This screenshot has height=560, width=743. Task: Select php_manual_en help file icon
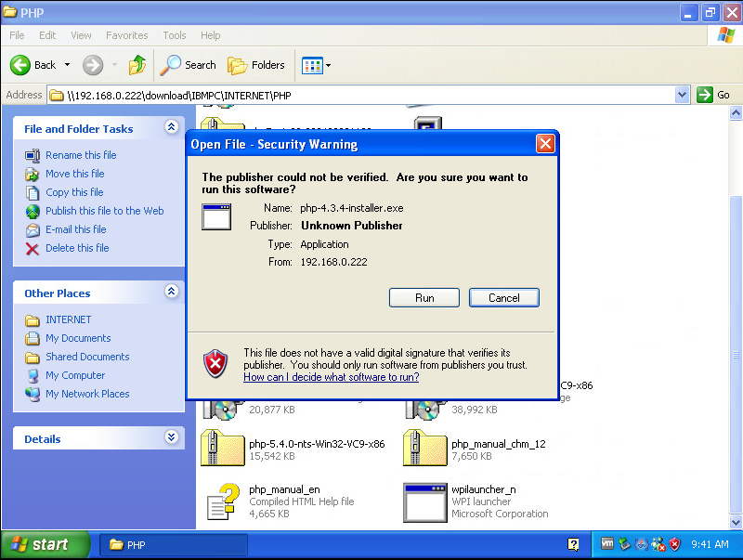223,502
